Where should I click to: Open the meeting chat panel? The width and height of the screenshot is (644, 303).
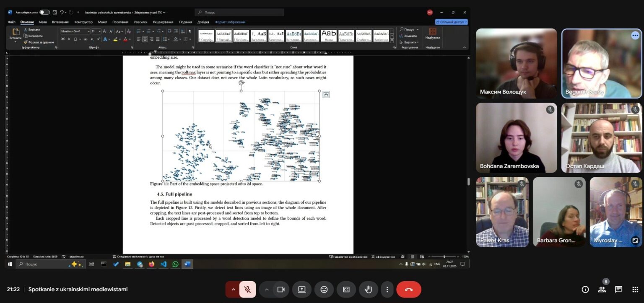click(x=618, y=289)
